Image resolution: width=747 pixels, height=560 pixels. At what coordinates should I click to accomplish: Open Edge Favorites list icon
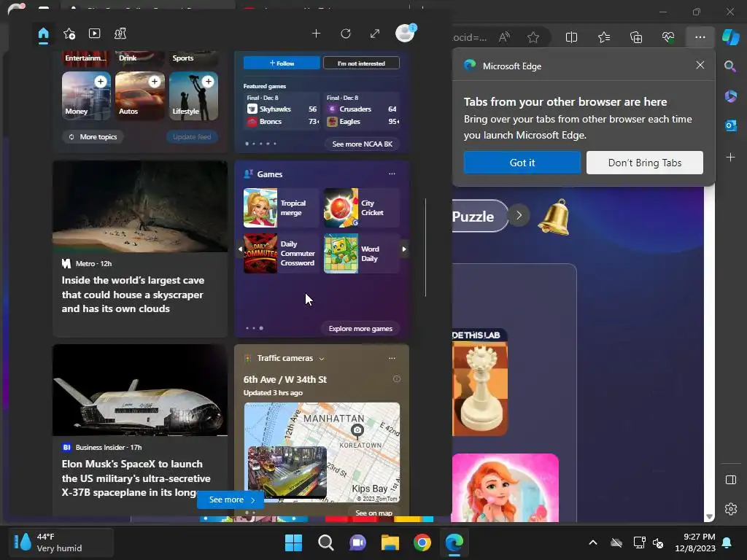[x=604, y=37]
